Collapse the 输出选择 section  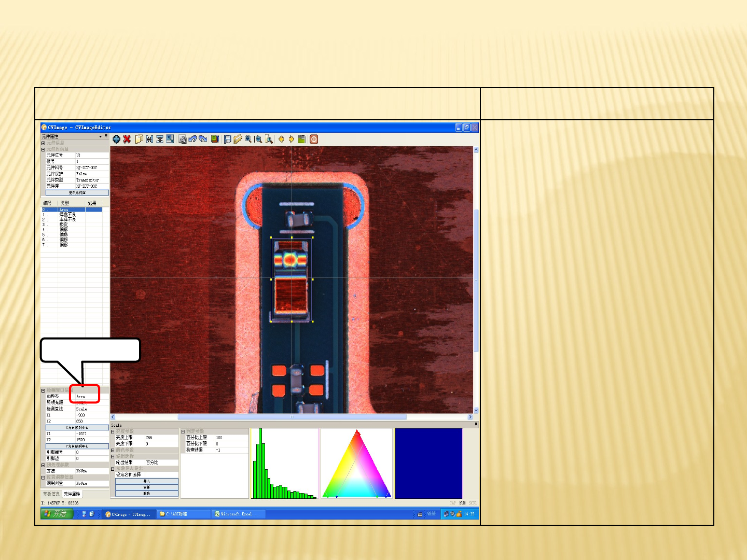(x=113, y=456)
